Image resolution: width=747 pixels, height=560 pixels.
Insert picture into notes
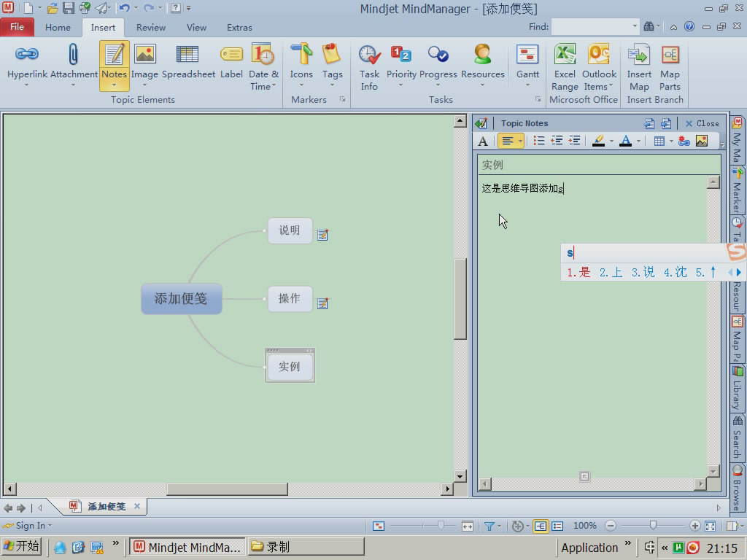pos(702,141)
